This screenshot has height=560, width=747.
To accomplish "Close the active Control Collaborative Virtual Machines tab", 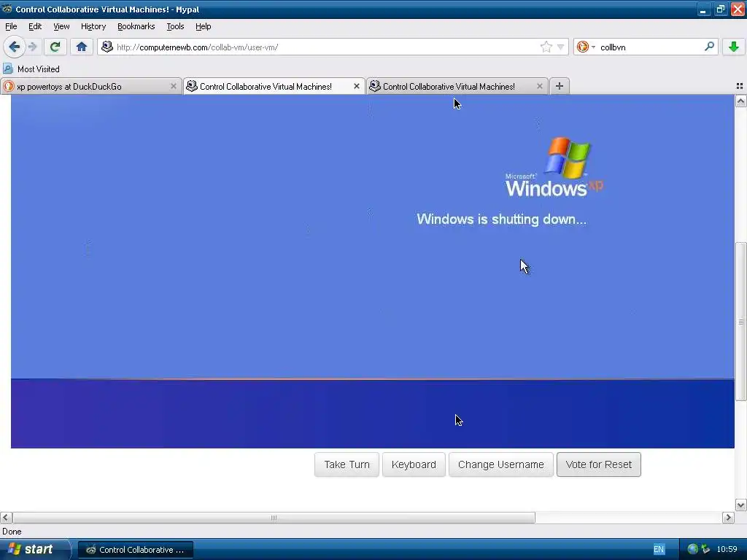I will coord(356,86).
